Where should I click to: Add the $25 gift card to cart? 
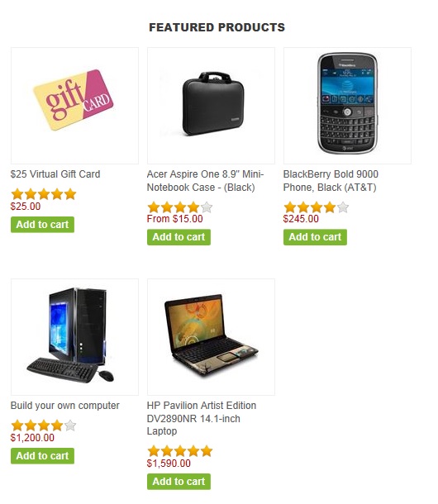click(42, 225)
